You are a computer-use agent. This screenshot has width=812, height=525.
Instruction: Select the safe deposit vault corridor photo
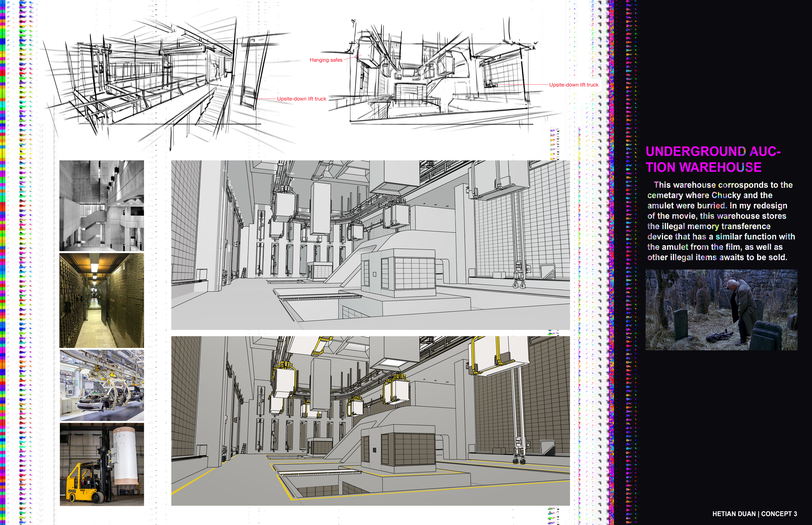[102, 300]
